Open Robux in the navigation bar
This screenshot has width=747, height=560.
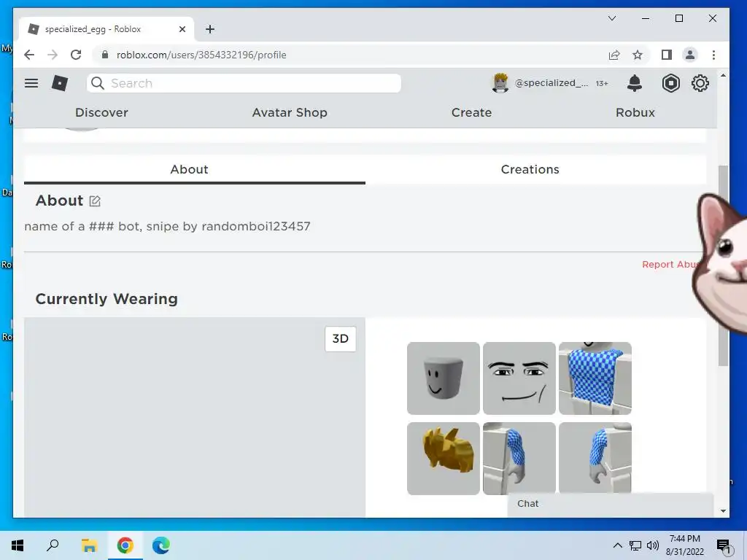[x=635, y=113]
